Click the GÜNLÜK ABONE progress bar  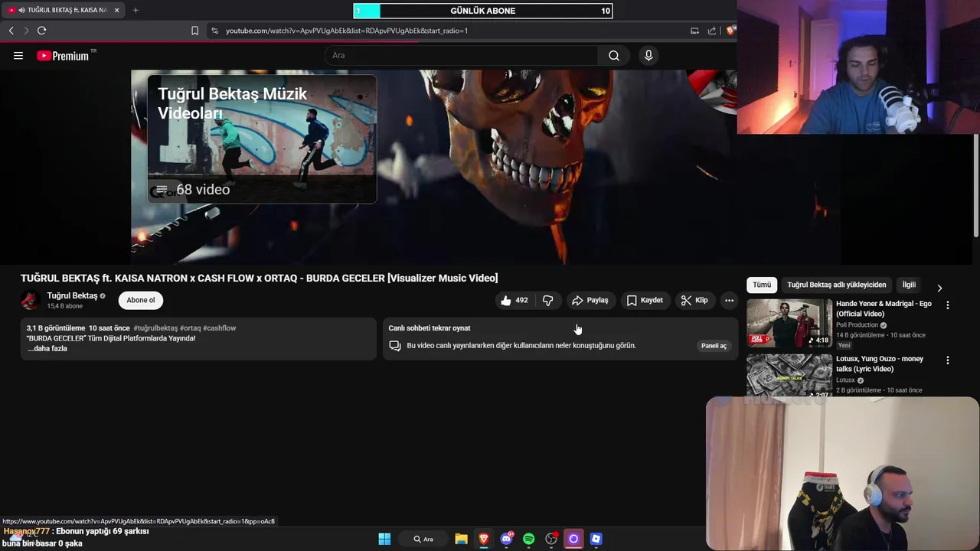[x=483, y=11]
